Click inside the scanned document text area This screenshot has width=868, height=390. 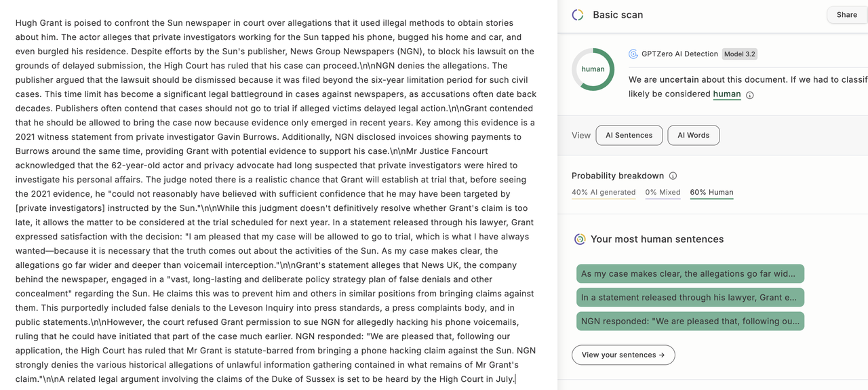coord(275,203)
